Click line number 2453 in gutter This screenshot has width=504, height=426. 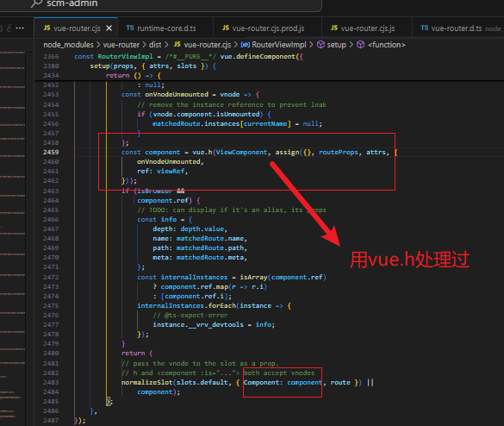[51, 95]
